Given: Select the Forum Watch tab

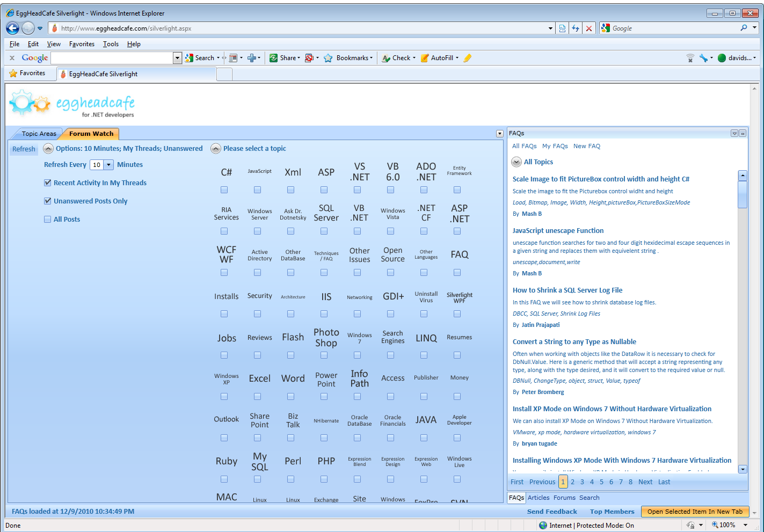Looking at the screenshot, I should click(91, 134).
